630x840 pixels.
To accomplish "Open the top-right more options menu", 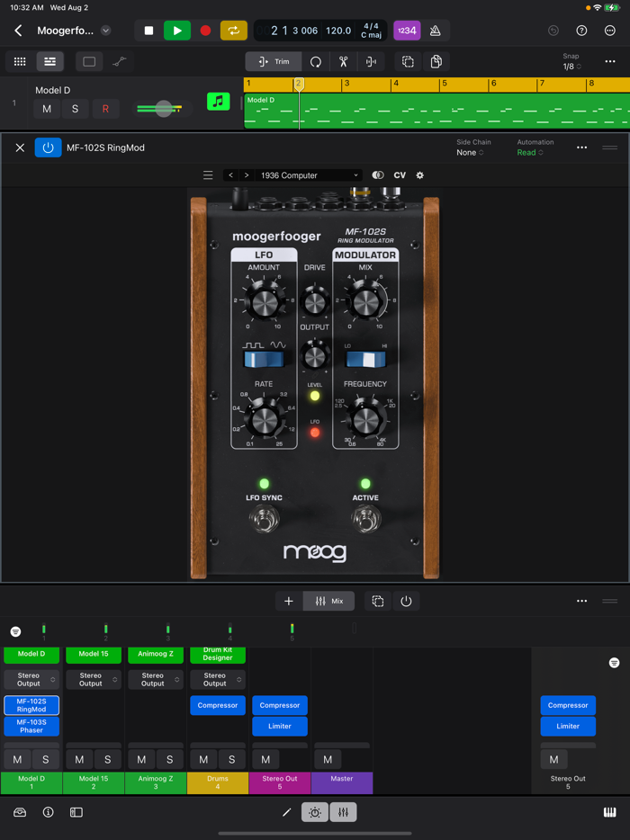I will 610,31.
